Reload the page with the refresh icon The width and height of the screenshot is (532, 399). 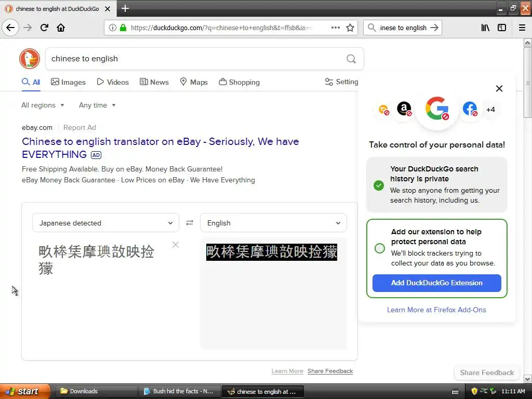click(44, 28)
